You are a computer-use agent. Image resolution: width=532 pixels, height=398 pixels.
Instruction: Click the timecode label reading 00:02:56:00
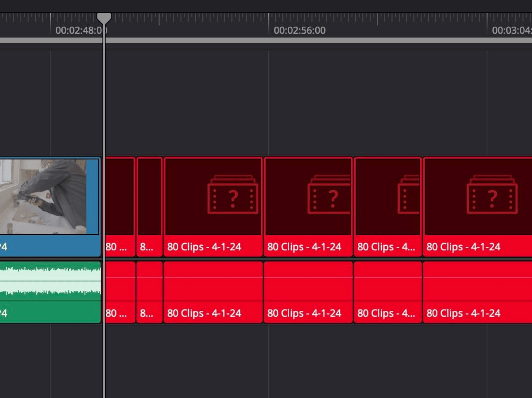pyautogui.click(x=300, y=30)
